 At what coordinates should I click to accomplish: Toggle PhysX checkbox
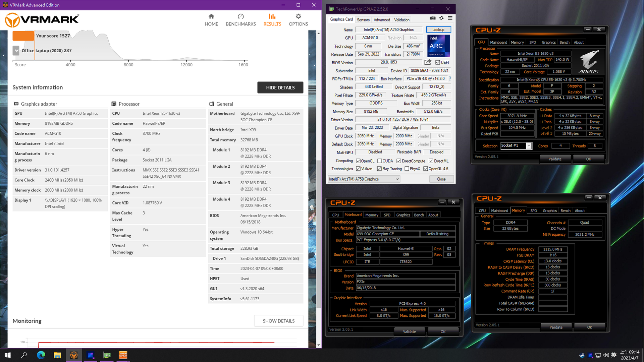coord(407,169)
